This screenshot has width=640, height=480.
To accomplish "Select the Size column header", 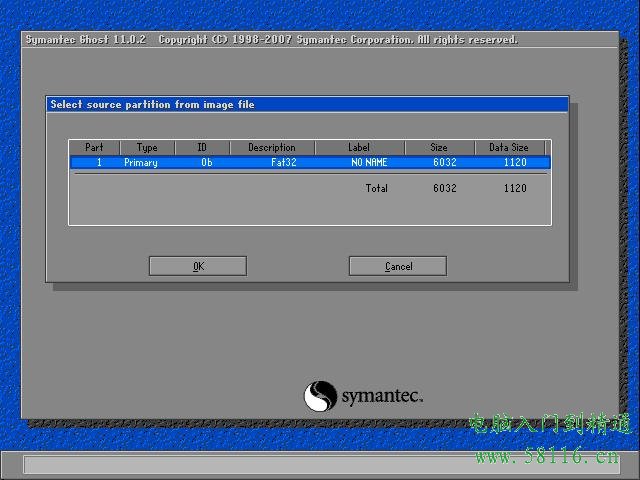I will 440,147.
